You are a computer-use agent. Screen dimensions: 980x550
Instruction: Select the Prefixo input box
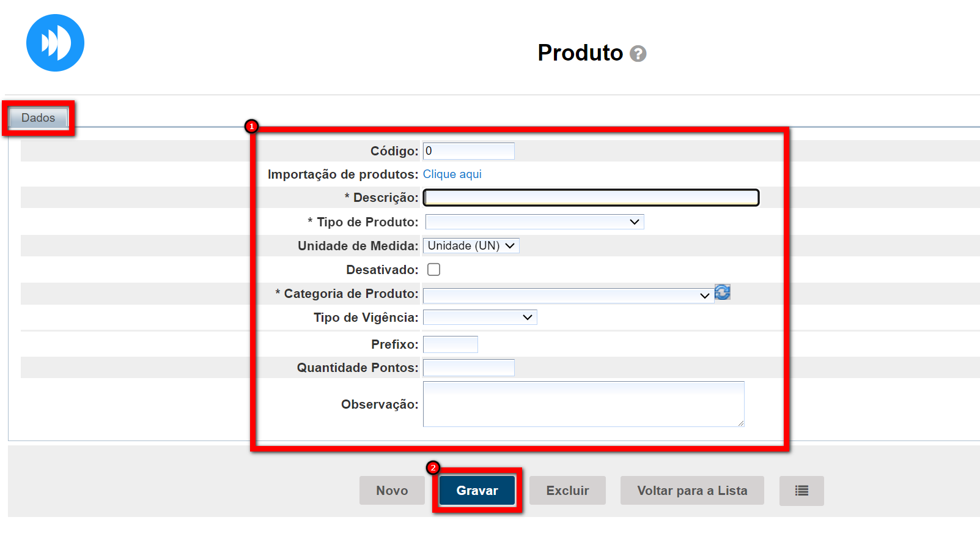click(x=451, y=344)
